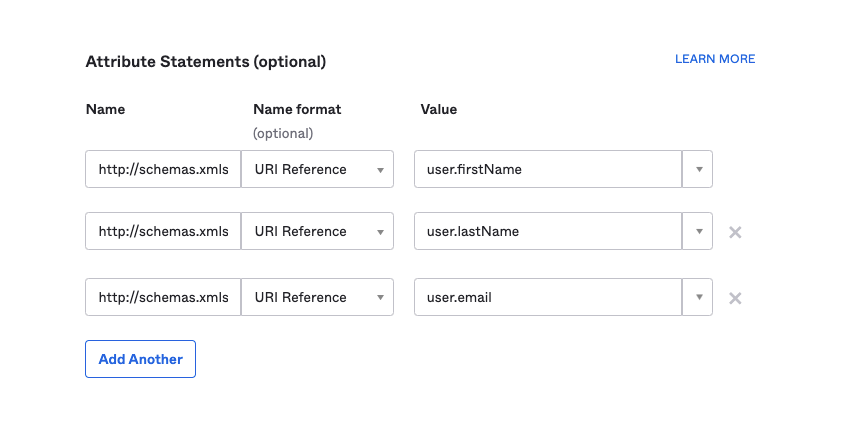Expand value options beside user.lastName
The height and width of the screenshot is (432, 855).
click(x=698, y=231)
